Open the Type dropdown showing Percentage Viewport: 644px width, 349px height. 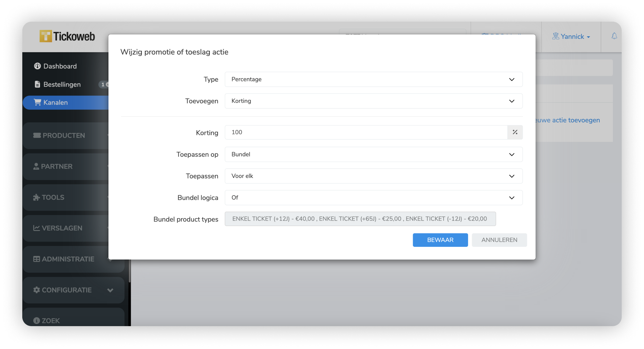coord(373,79)
